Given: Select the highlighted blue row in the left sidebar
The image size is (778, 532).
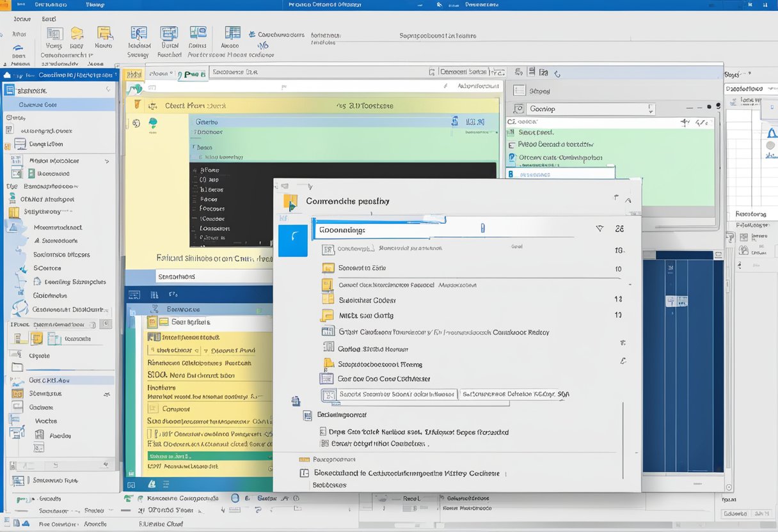Looking at the screenshot, I should click(60, 105).
